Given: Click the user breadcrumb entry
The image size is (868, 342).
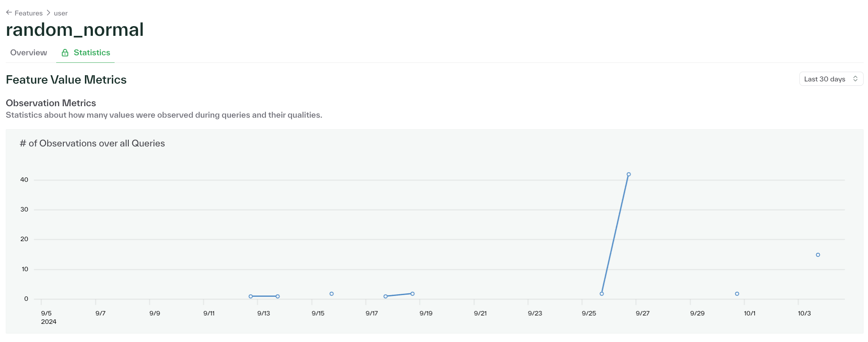Looking at the screenshot, I should [x=60, y=13].
